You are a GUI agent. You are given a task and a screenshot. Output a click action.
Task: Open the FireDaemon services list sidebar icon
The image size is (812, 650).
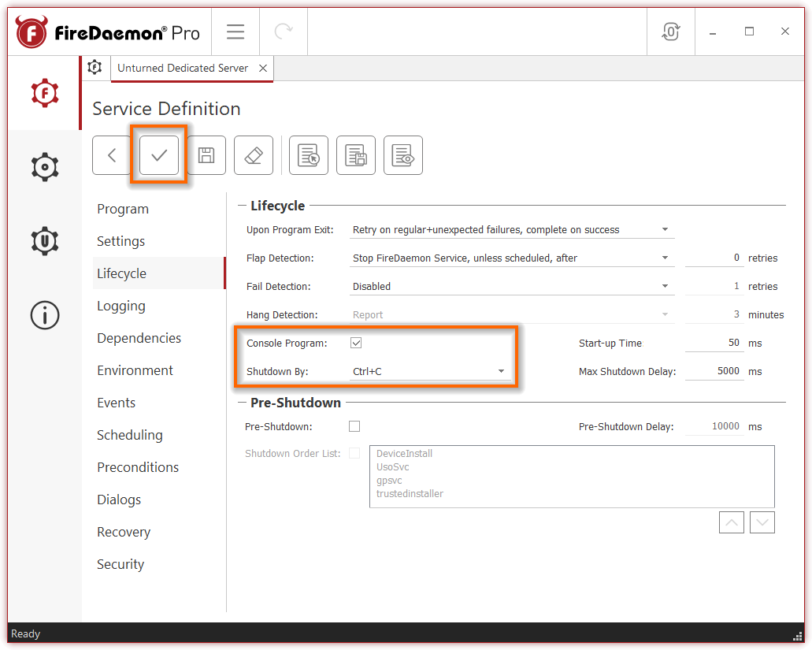[x=45, y=93]
